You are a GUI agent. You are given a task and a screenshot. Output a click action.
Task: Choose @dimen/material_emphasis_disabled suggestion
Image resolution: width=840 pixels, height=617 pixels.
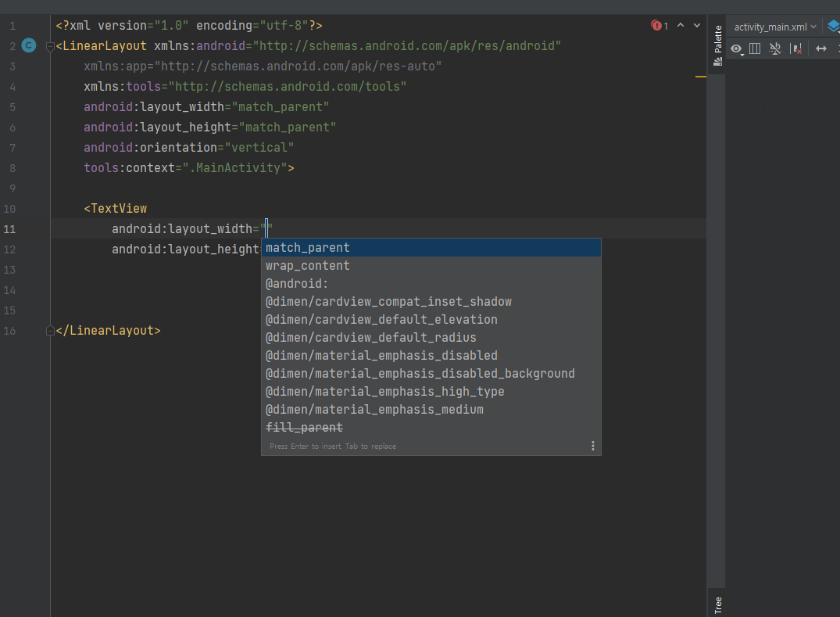pyautogui.click(x=431, y=355)
